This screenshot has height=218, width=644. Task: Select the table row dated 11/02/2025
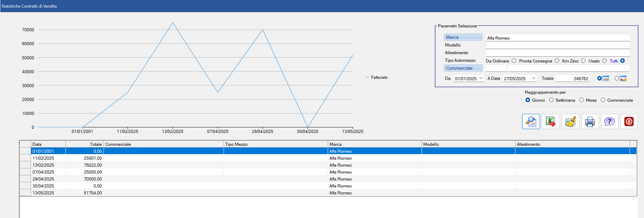(328, 158)
